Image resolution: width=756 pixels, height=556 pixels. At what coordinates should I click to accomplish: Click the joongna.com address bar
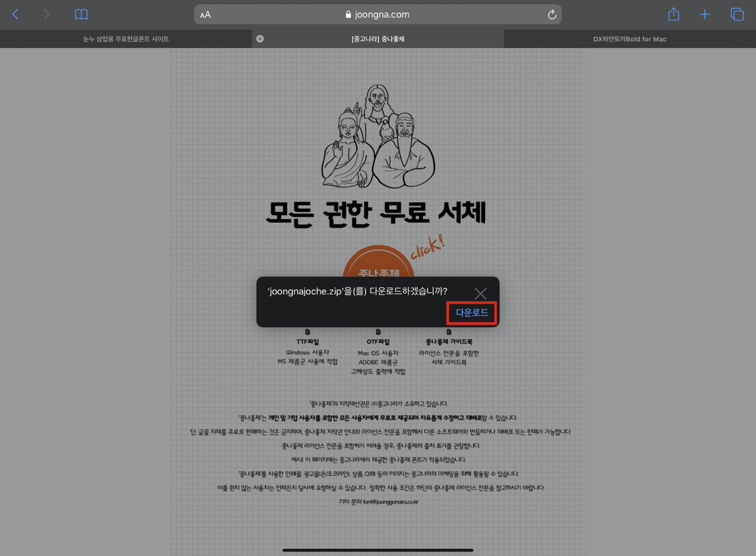click(x=378, y=15)
